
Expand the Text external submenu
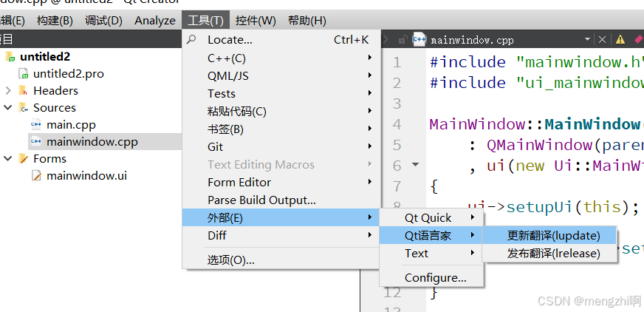coord(431,253)
